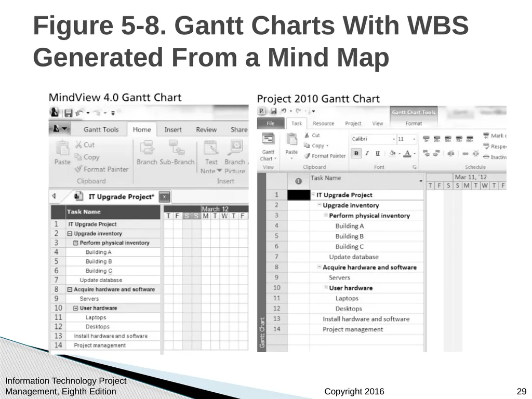Open the File tab in Project 2010

point(270,123)
